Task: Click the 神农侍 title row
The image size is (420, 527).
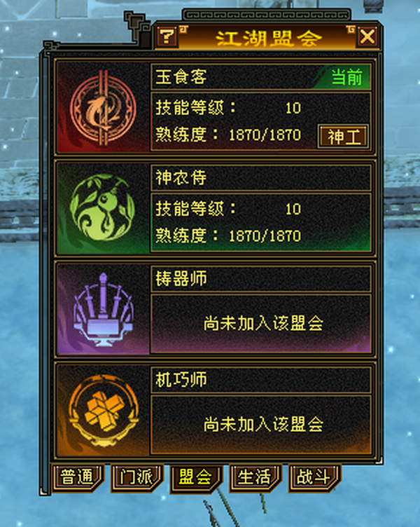Action: tap(261, 178)
